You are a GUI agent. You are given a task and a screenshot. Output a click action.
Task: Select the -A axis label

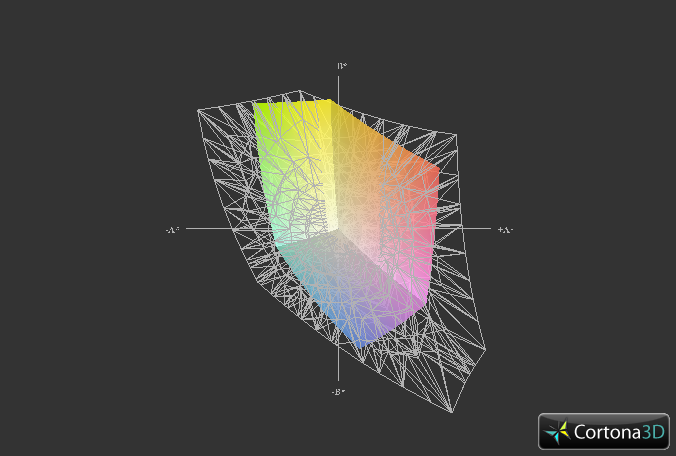coord(172,230)
